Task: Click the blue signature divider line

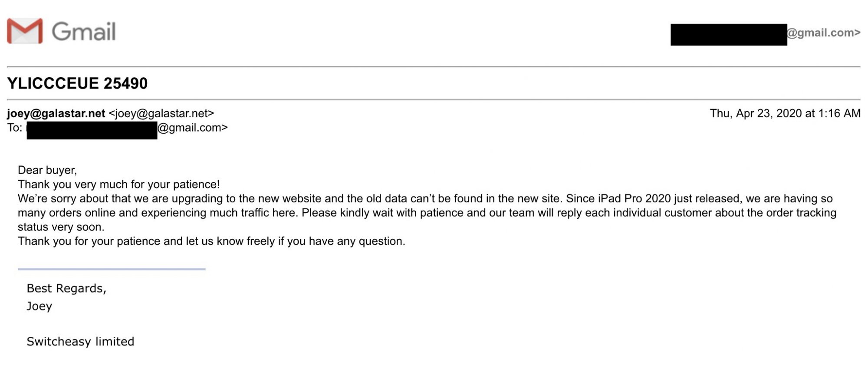Action: [112, 269]
